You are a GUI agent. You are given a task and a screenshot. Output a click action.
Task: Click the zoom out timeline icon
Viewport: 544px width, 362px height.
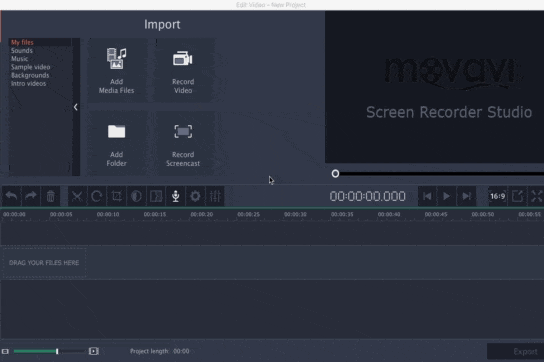(x=5, y=351)
